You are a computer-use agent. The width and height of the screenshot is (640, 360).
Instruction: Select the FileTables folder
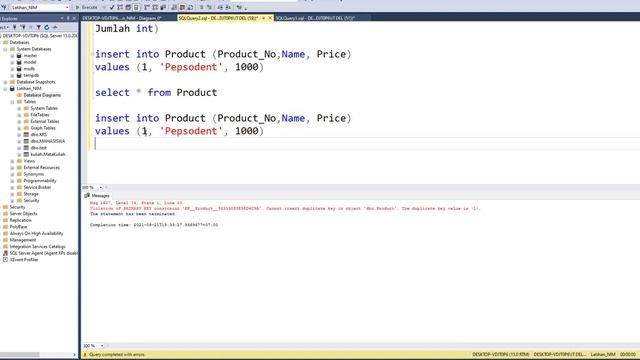pyautogui.click(x=40, y=115)
